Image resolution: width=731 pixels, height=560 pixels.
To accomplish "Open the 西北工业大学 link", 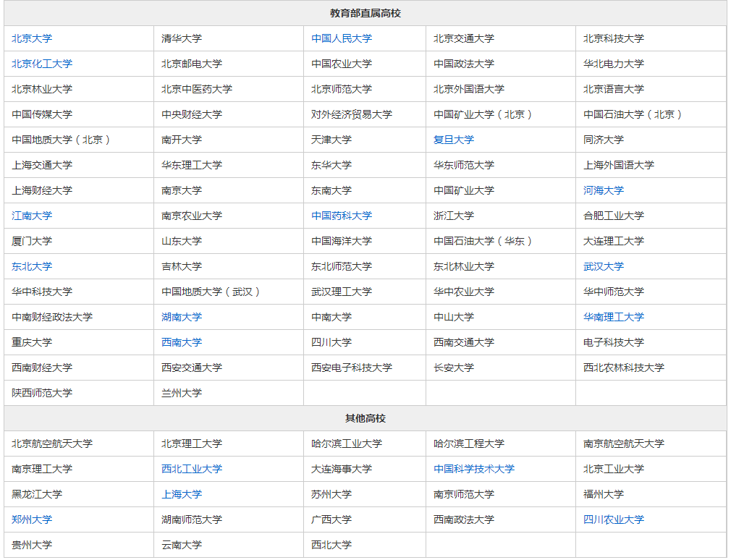I will click(x=192, y=469).
